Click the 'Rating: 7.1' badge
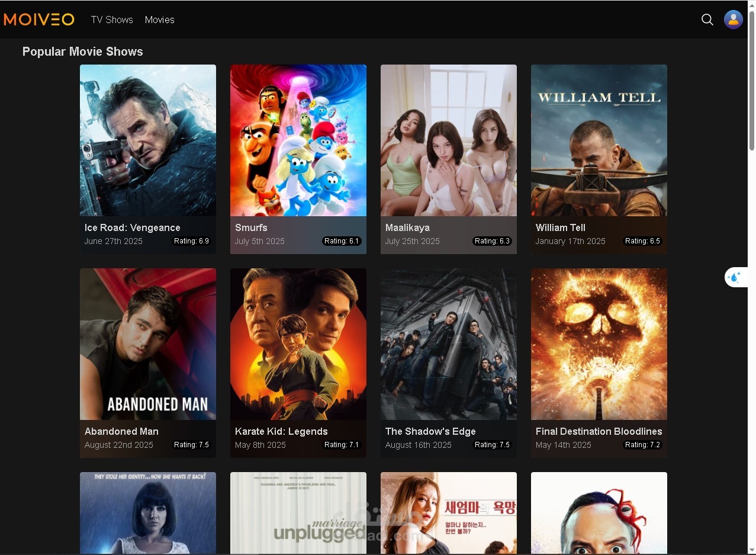 [342, 445]
